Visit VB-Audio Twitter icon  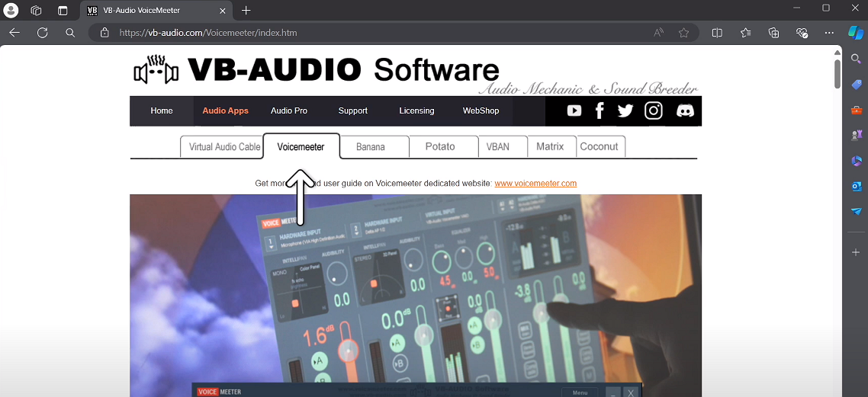625,110
